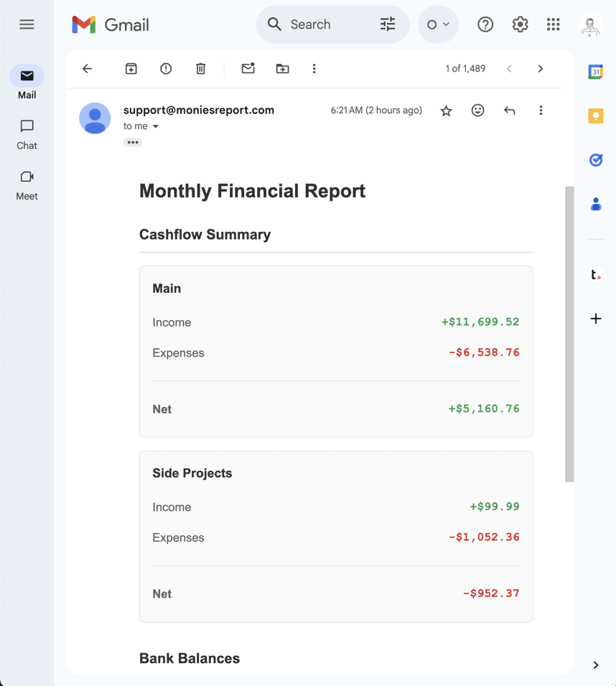Click the Search mail input field
This screenshot has height=686, width=616.
click(332, 24)
